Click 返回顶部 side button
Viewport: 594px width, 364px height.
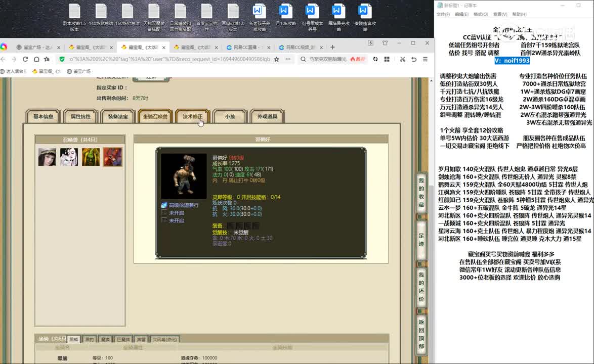pos(421,334)
